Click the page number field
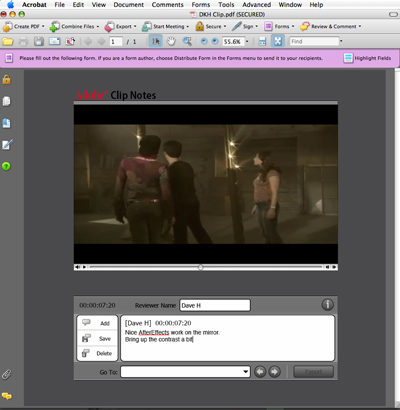This screenshot has width=400, height=410. point(116,41)
